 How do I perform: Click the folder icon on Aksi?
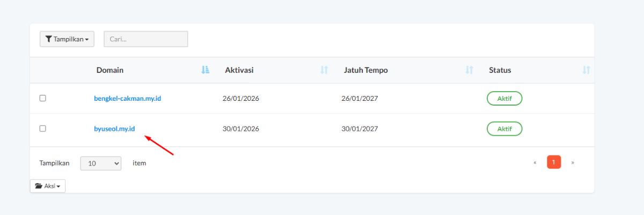click(x=38, y=186)
